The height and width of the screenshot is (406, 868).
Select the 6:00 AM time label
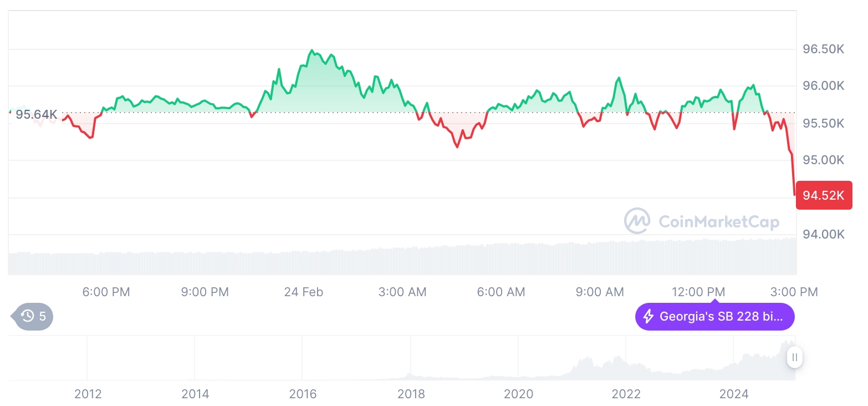coord(501,292)
